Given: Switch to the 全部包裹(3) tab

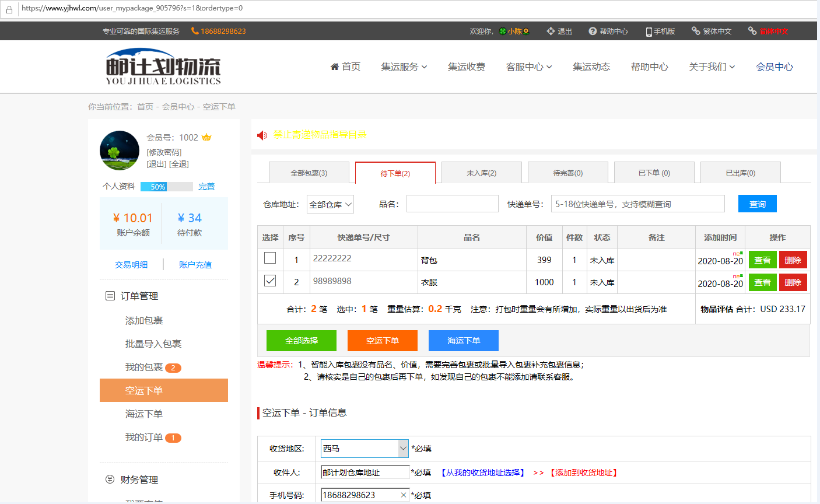Looking at the screenshot, I should point(309,173).
